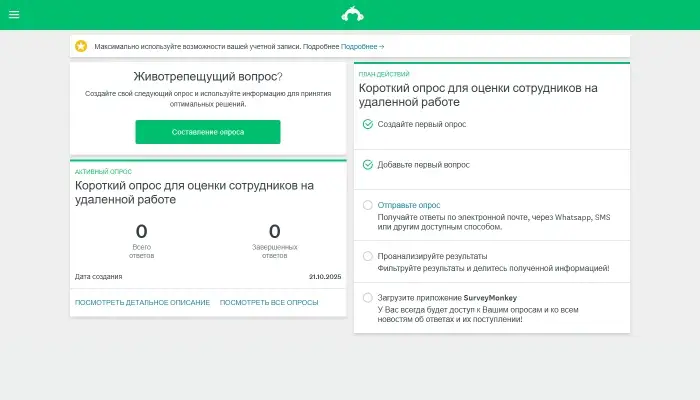Click green checkmark beside "Добавьте первый вопрос"
Viewport: 700px width, 400px height.
[x=367, y=164]
